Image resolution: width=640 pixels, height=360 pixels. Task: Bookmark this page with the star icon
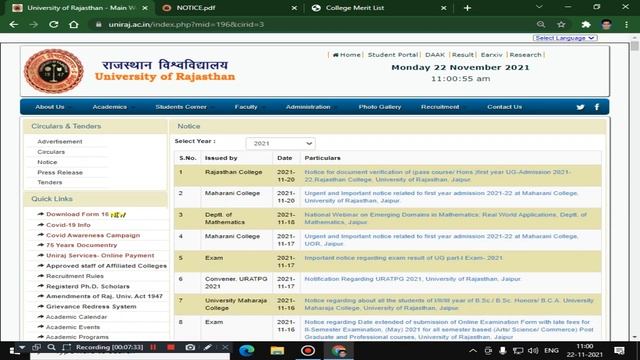[561, 24]
